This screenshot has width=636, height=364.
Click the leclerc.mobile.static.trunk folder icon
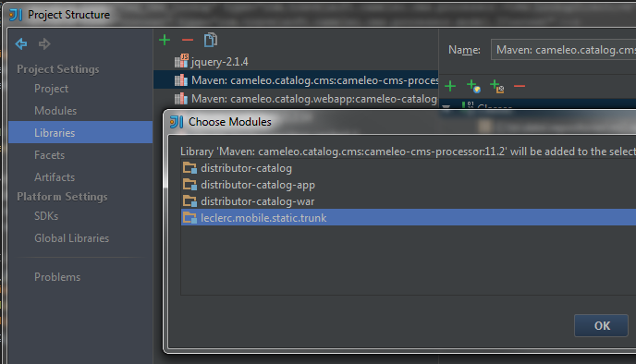click(x=190, y=218)
